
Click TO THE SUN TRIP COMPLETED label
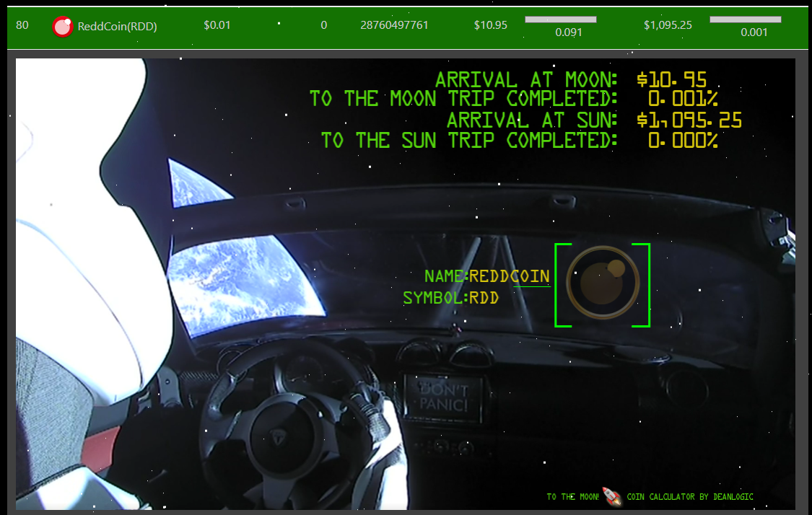(x=469, y=140)
